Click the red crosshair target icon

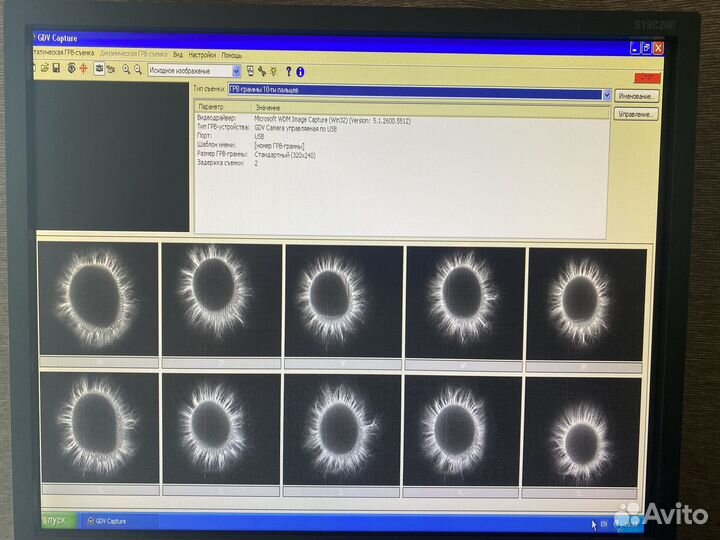click(83, 69)
